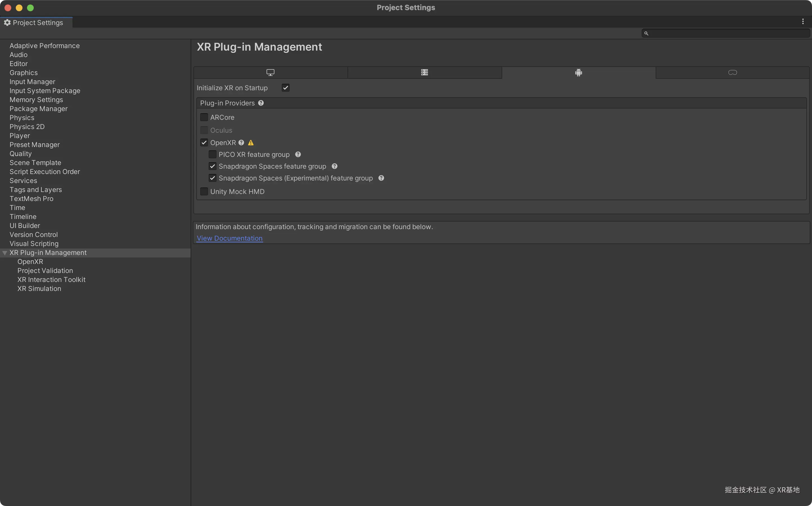Viewport: 812px width, 506px height.
Task: Open the Project Validation settings page
Action: click(x=45, y=270)
